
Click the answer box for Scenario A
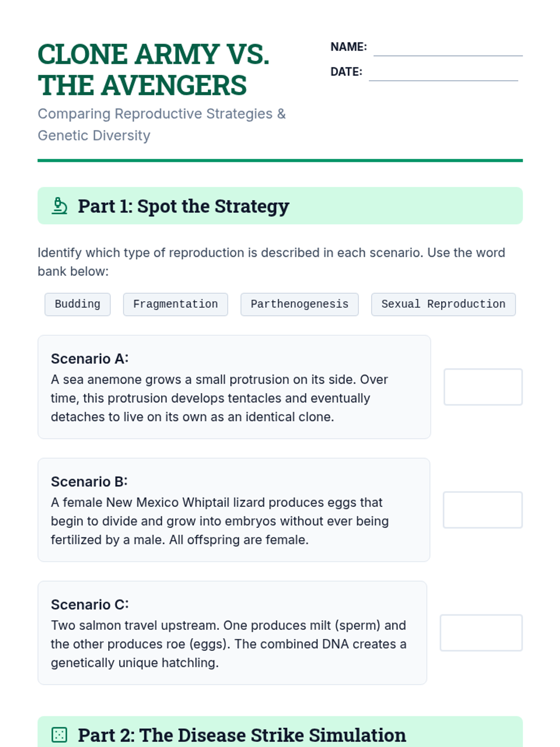coord(483,387)
